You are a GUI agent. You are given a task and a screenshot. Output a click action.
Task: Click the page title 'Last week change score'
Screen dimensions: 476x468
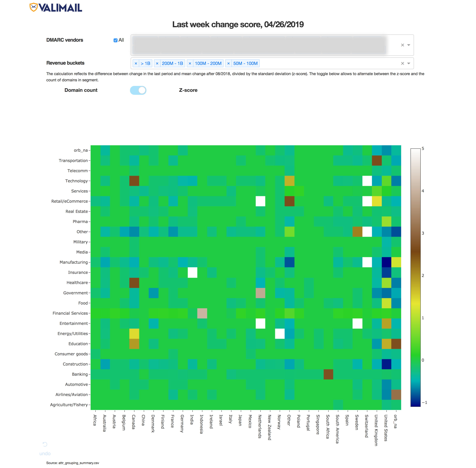coord(238,25)
